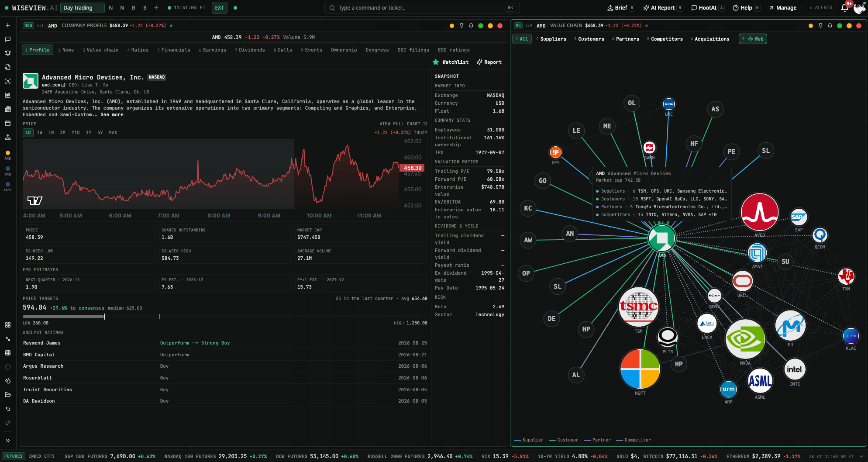The image size is (868, 462).
Task: Toggle the ALERTS switch in top bar
Action: pos(821,8)
